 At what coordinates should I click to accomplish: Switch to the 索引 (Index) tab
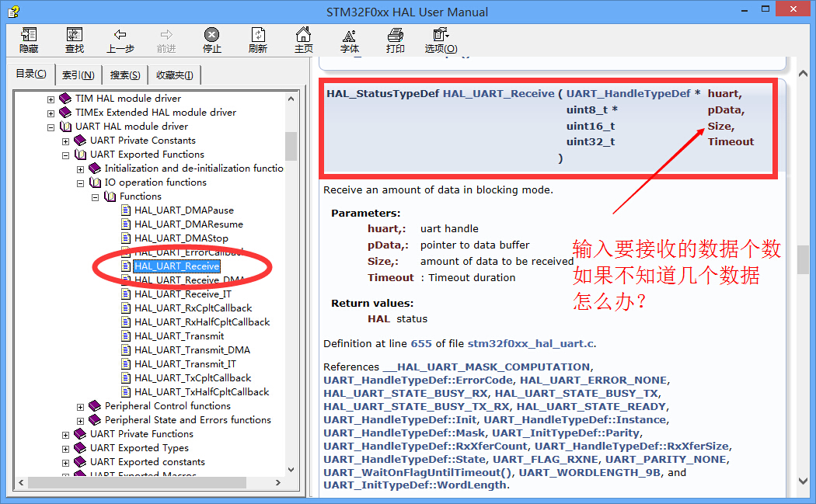click(78, 75)
